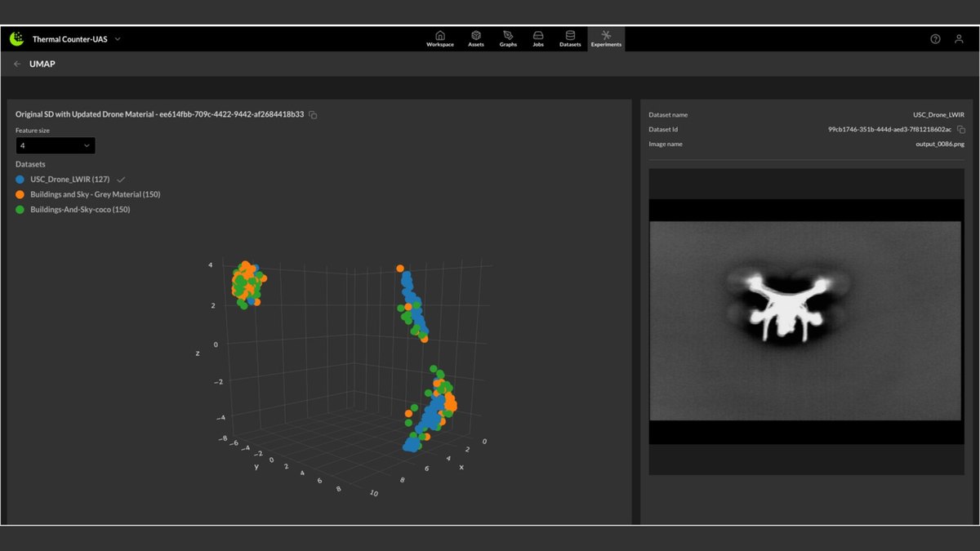Screen dimensions: 980x551
Task: Toggle USC_Drone_LWIR dataset visibility
Action: [69, 179]
